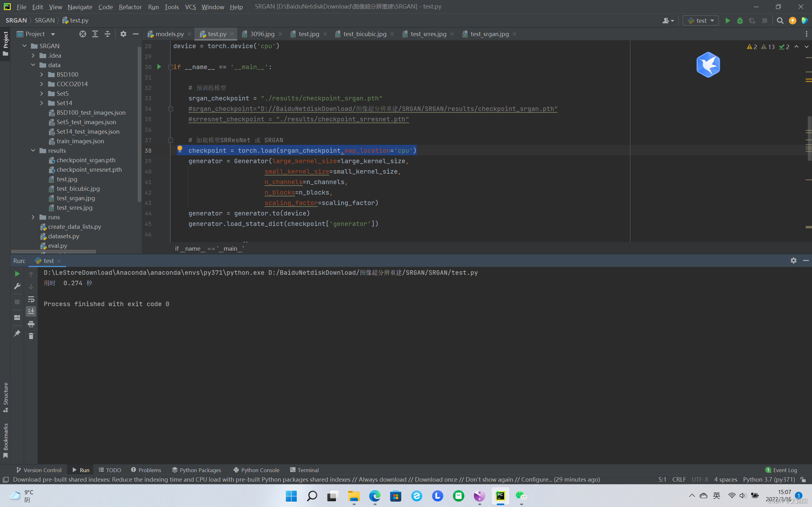Open Search Everywhere via the magnifier icon
Image resolution: width=812 pixels, height=507 pixels.
[780, 21]
